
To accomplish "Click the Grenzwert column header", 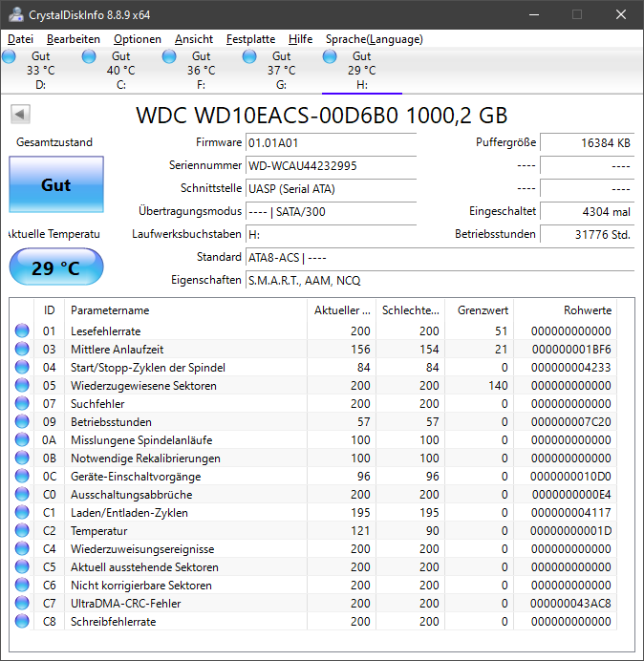I will 480,310.
